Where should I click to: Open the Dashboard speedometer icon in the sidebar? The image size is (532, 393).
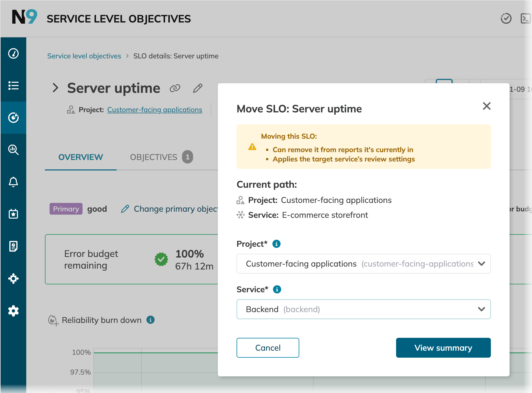pos(13,53)
